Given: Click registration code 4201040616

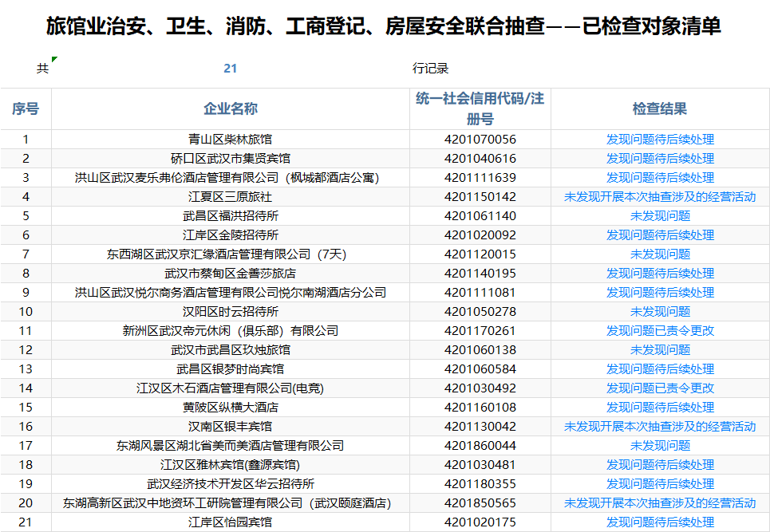Looking at the screenshot, I should [480, 159].
